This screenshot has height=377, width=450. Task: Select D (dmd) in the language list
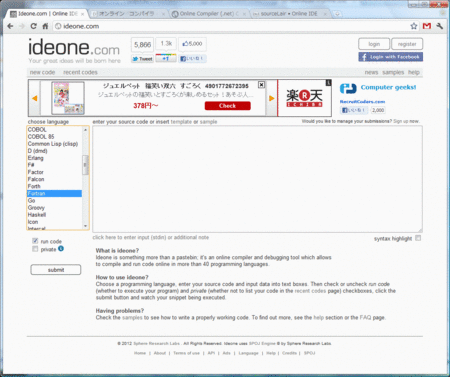click(54, 151)
